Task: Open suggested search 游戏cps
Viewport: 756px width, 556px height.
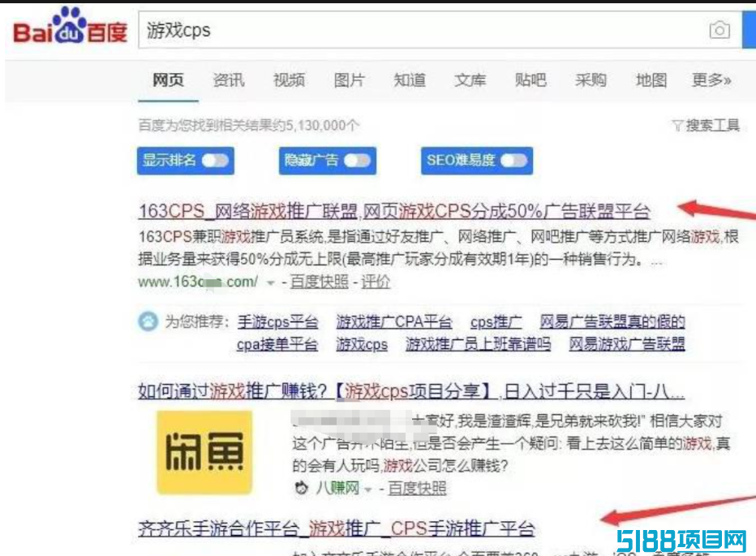Action: pos(362,344)
